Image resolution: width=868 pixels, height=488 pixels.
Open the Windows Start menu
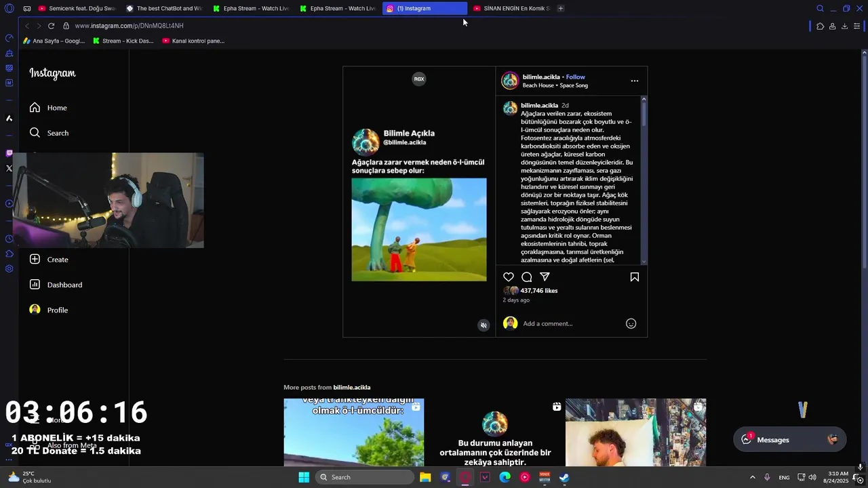304,477
